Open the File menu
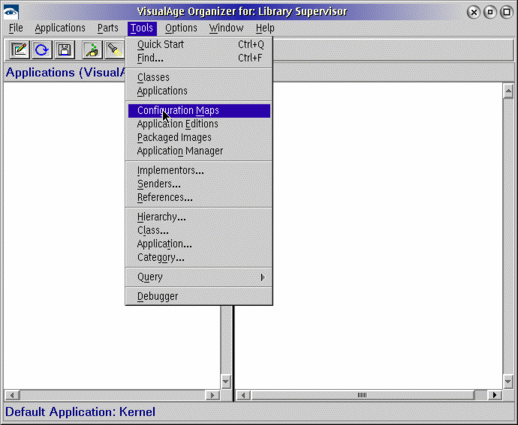This screenshot has height=425, width=518. (16, 28)
